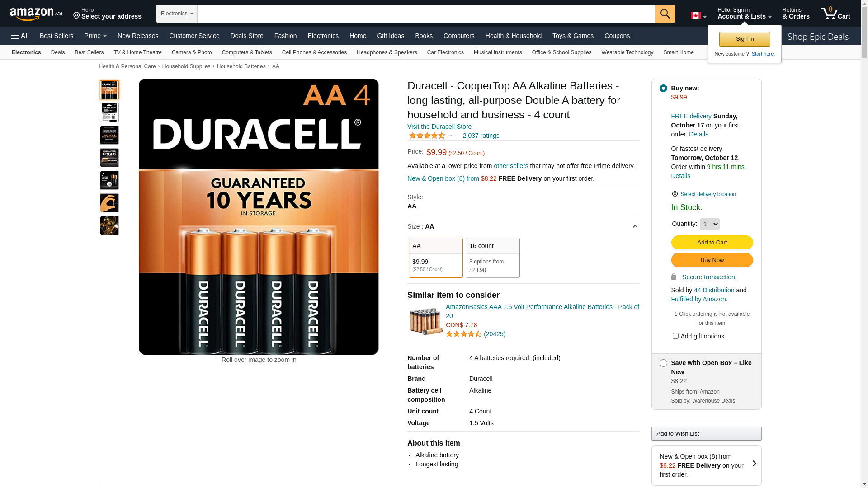Open the Deals Store menu item
Image resolution: width=868 pixels, height=488 pixels.
[x=247, y=36]
